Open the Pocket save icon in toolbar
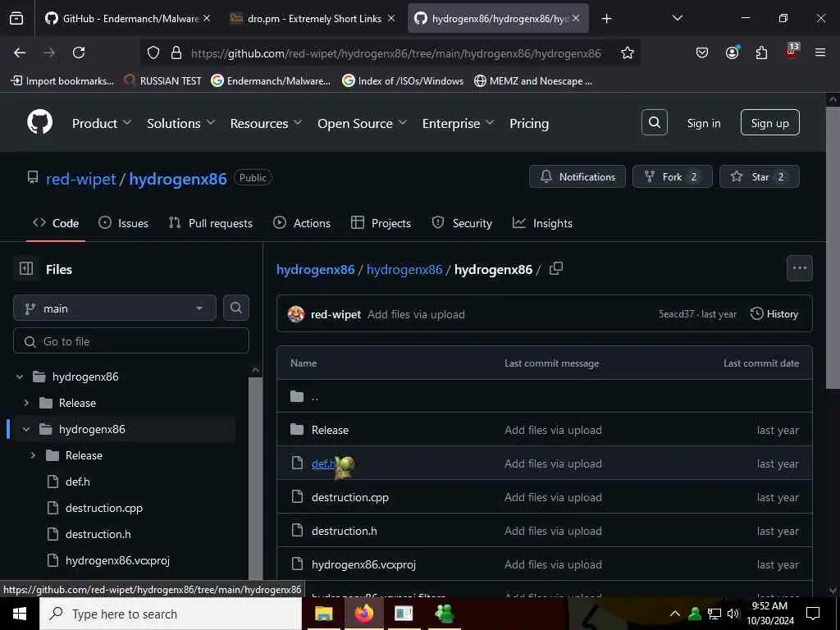Image resolution: width=840 pixels, height=630 pixels. [702, 52]
